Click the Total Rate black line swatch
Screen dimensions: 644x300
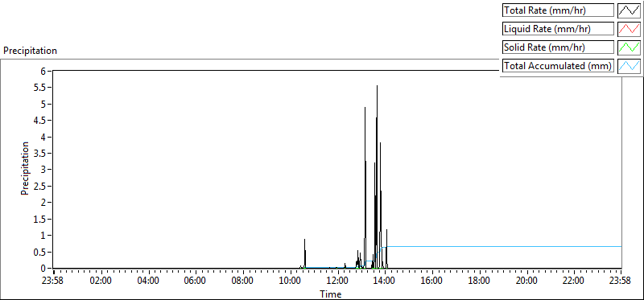[629, 10]
